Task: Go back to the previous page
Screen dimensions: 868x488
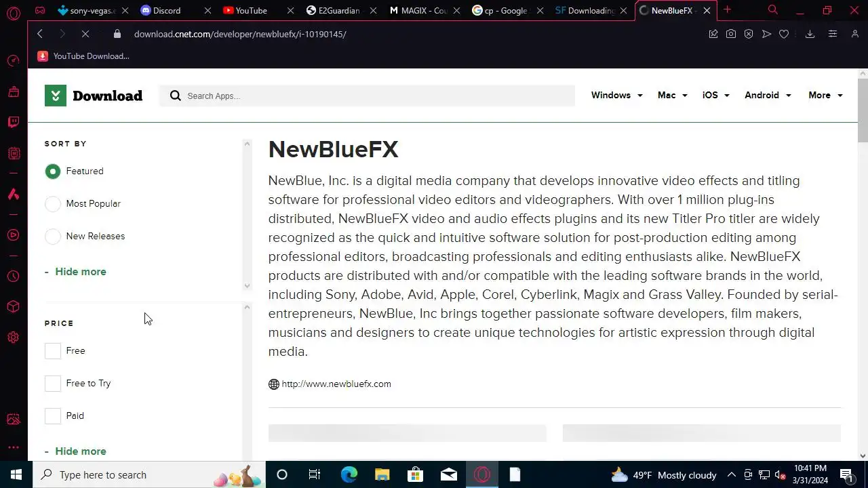Action: [x=40, y=34]
